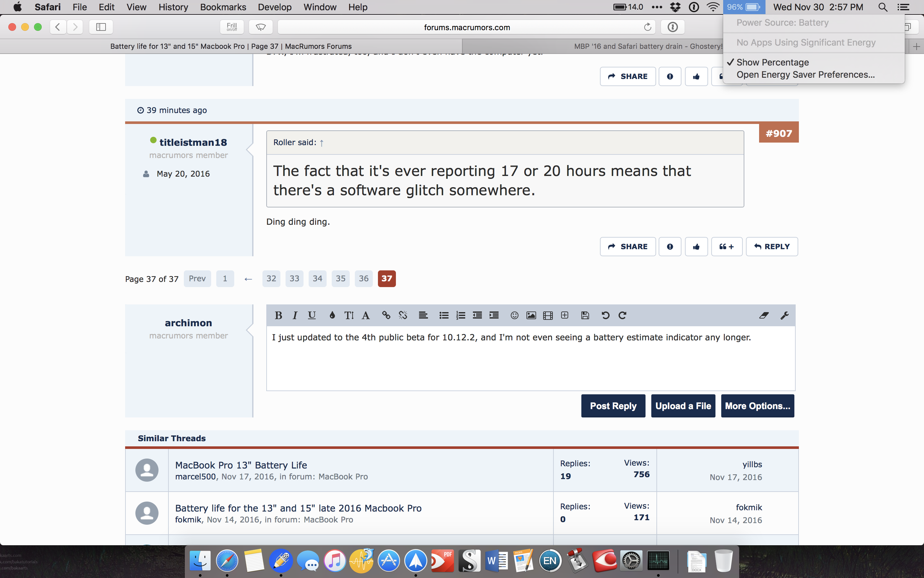Image resolution: width=924 pixels, height=578 pixels.
Task: Insert media with the film icon
Action: point(548,315)
